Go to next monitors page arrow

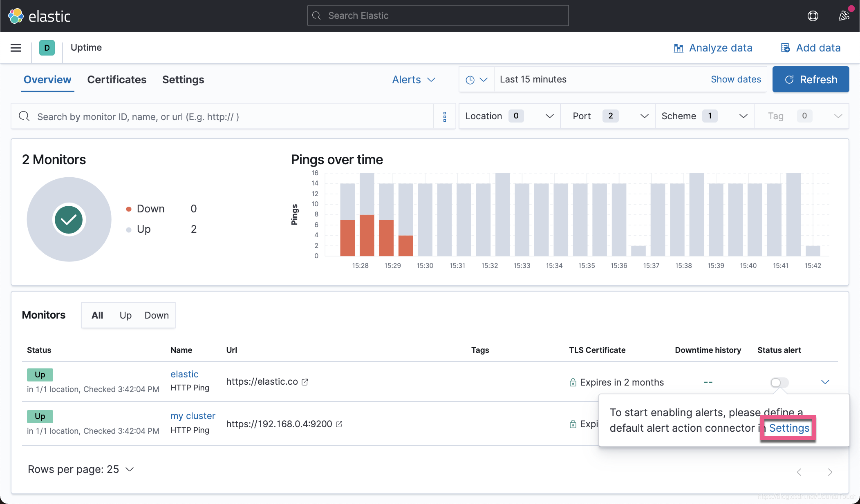[x=830, y=472]
